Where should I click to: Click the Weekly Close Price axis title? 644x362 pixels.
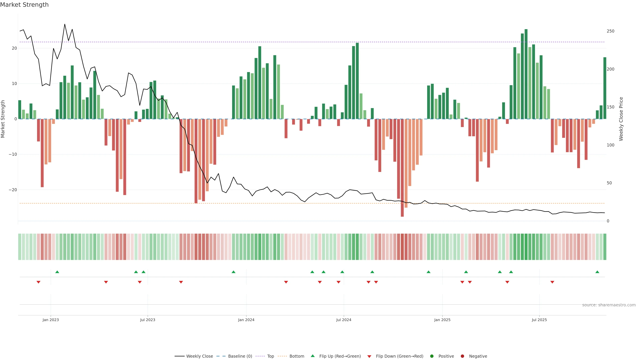point(621,119)
